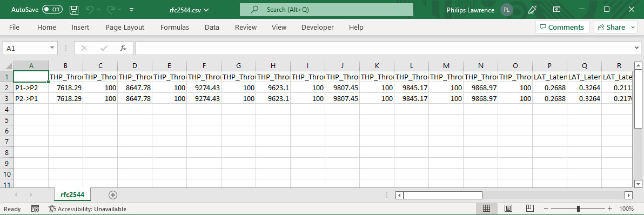644x215 pixels.
Task: Open the Philips Lawrence account avatar
Action: (x=507, y=10)
